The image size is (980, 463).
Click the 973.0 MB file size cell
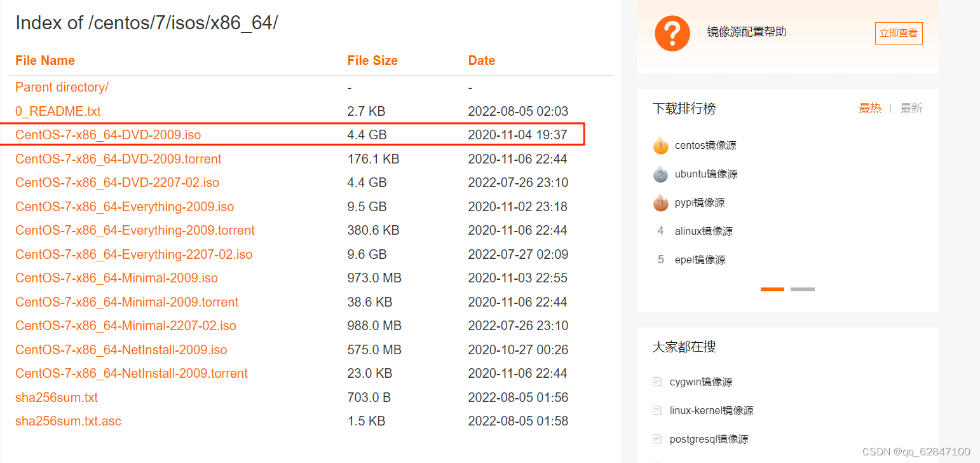pyautogui.click(x=374, y=278)
